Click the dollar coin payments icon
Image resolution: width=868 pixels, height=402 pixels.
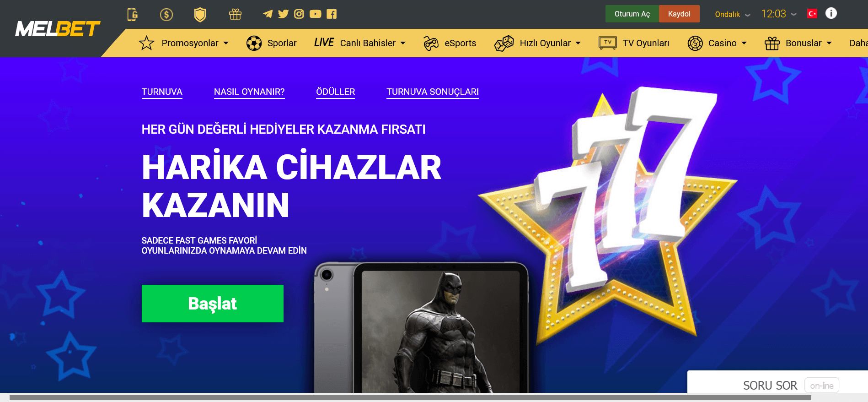coord(166,15)
